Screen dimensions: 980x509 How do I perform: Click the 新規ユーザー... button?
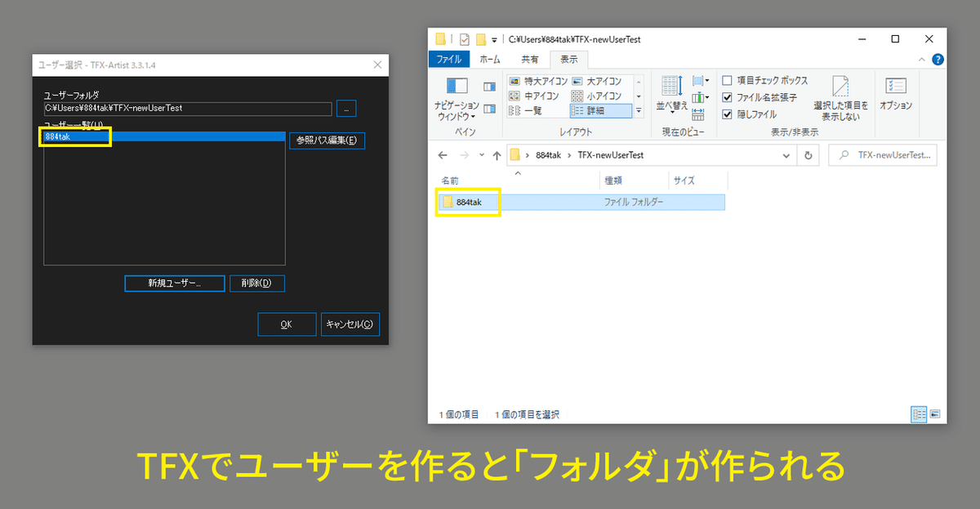(174, 283)
